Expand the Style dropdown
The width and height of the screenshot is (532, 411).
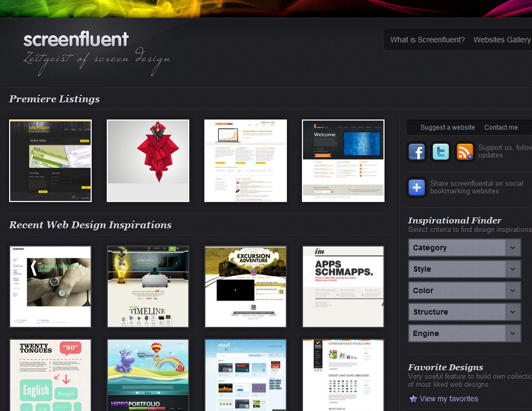pyautogui.click(x=464, y=269)
